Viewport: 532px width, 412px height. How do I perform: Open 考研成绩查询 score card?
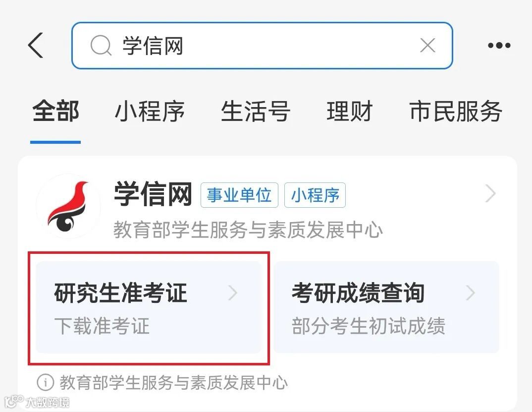coord(386,307)
